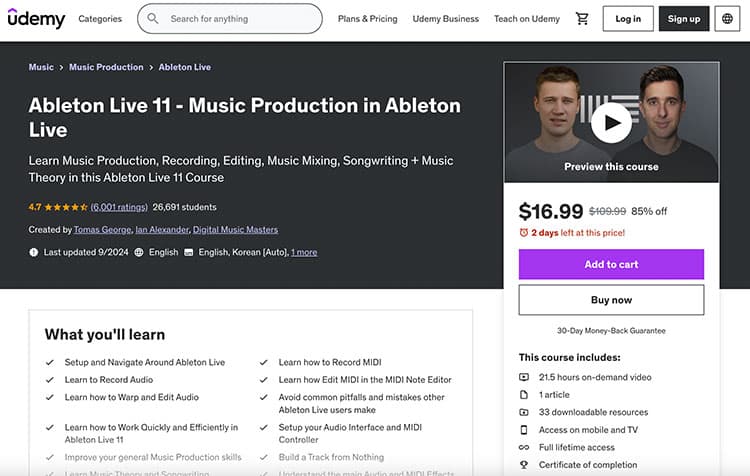Screen dimensions: 750x476
Task: Click Build a Track from Nothing item
Action: click(x=331, y=457)
